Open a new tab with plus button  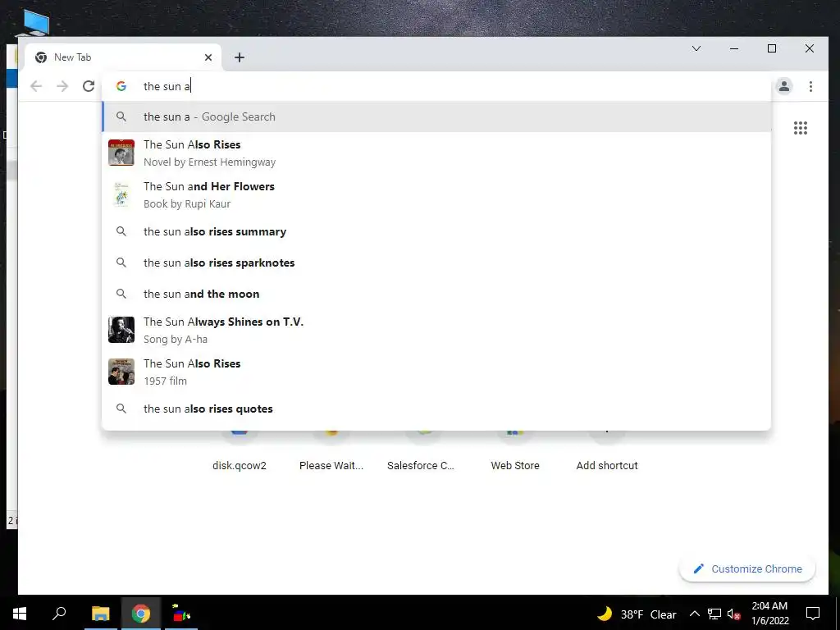[x=240, y=57]
